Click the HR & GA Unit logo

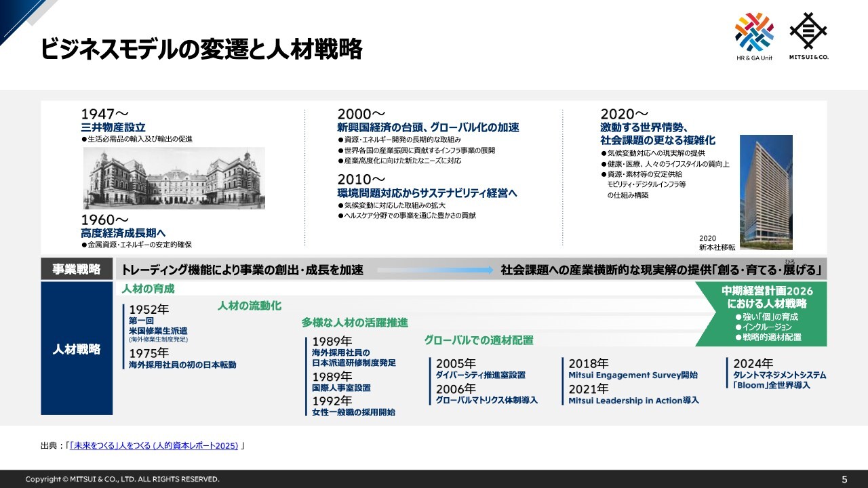754,36
